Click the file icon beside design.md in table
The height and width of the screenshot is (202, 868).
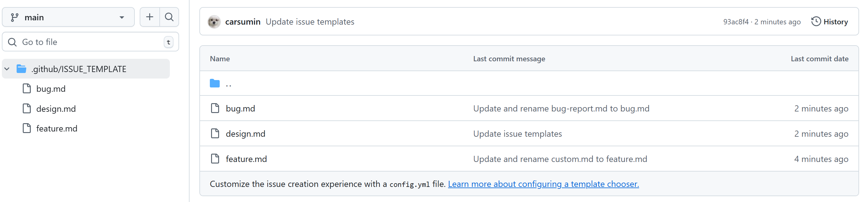[x=215, y=134]
